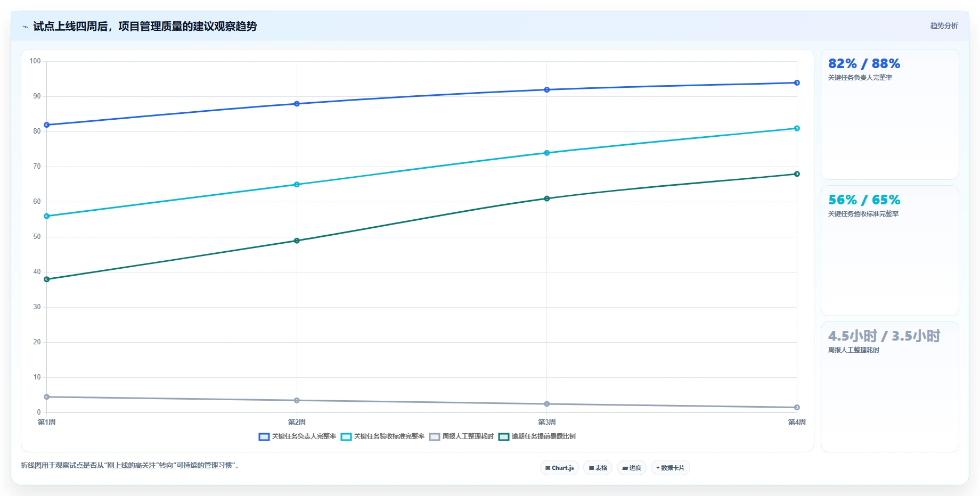Click the 第4周 x-axis label

797,422
